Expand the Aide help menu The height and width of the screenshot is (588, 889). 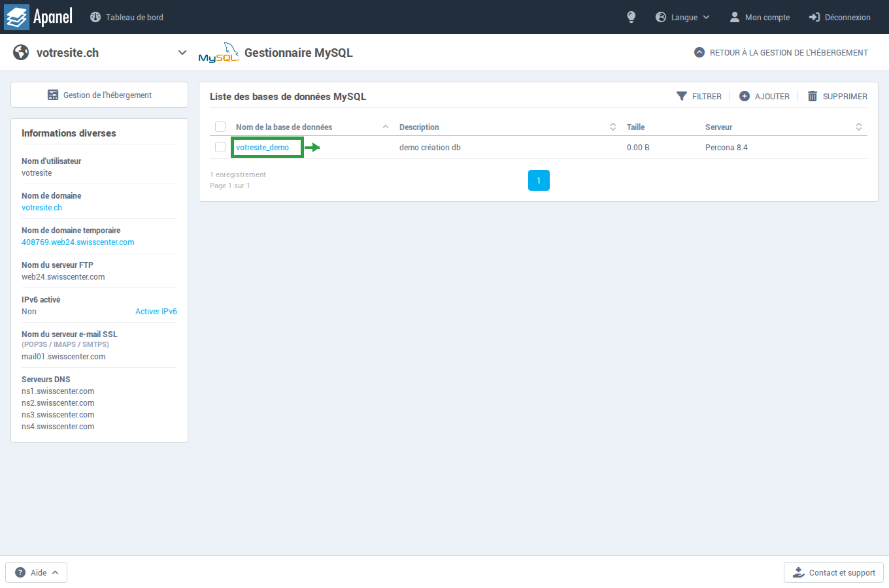point(37,572)
